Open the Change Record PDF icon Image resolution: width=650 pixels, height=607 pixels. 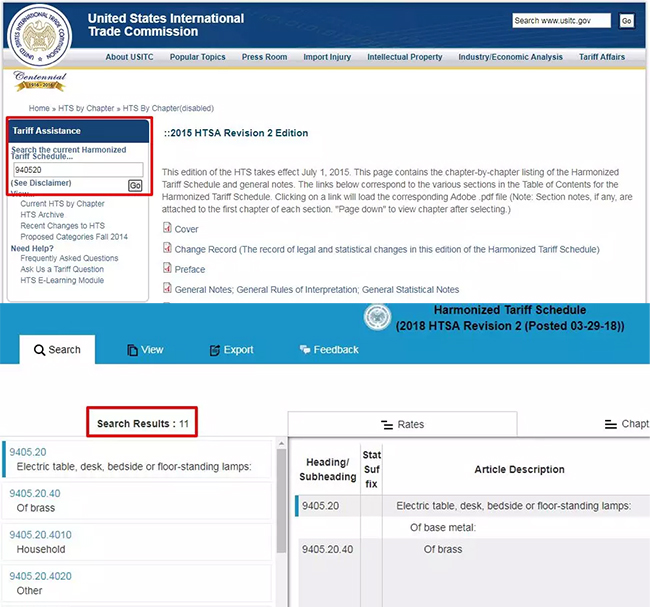tap(167, 248)
